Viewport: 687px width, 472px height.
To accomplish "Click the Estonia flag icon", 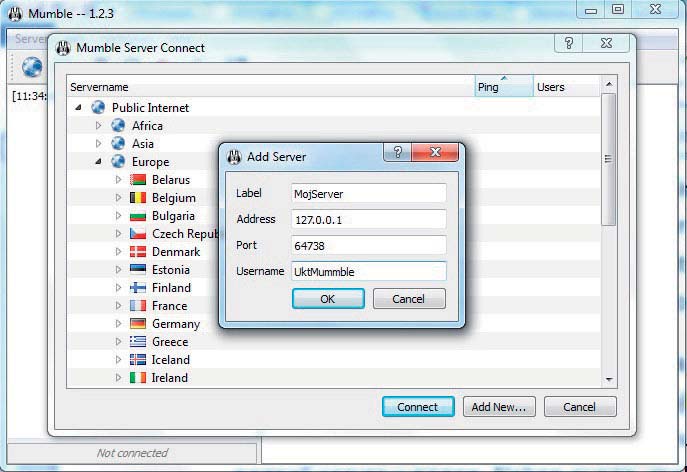I will coord(138,270).
